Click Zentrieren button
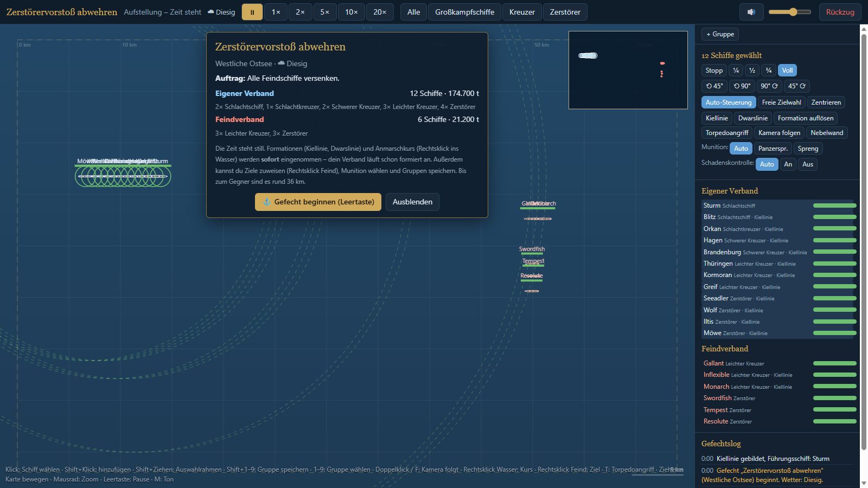 pos(826,102)
